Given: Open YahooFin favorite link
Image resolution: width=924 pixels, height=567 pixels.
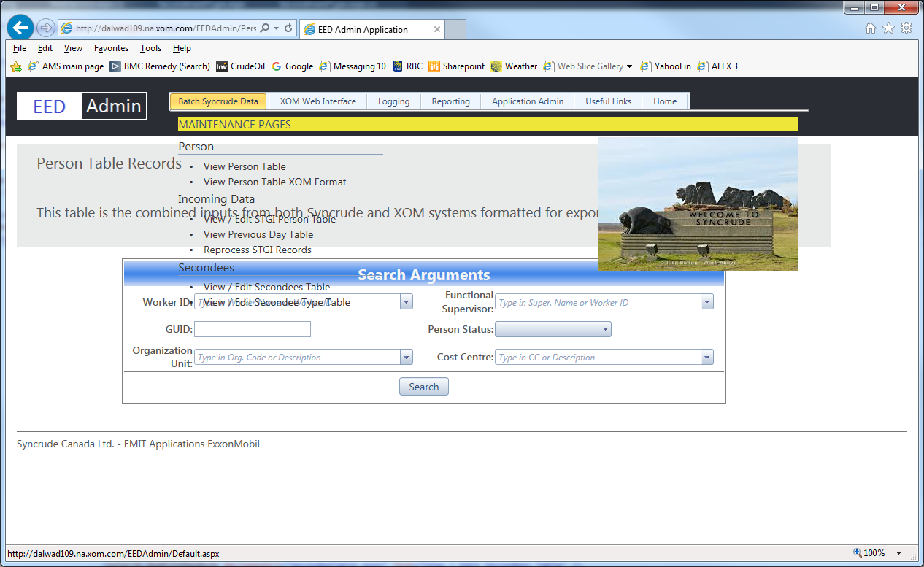Looking at the screenshot, I should (x=666, y=66).
